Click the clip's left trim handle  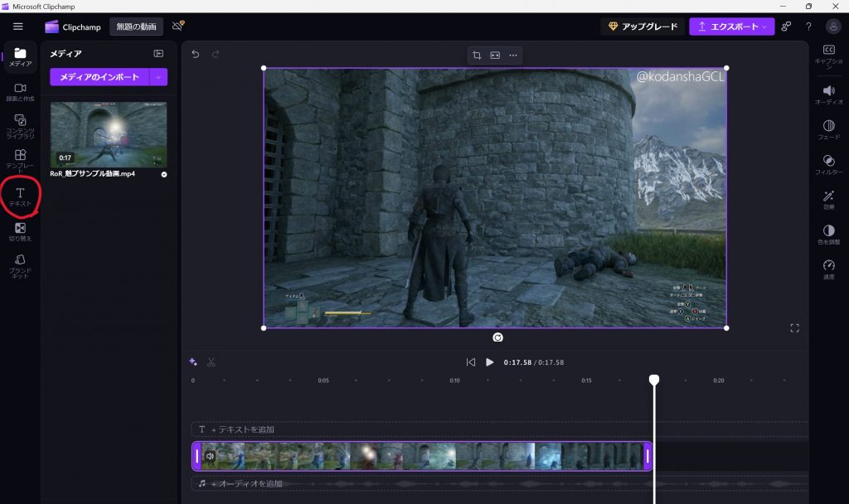point(197,456)
